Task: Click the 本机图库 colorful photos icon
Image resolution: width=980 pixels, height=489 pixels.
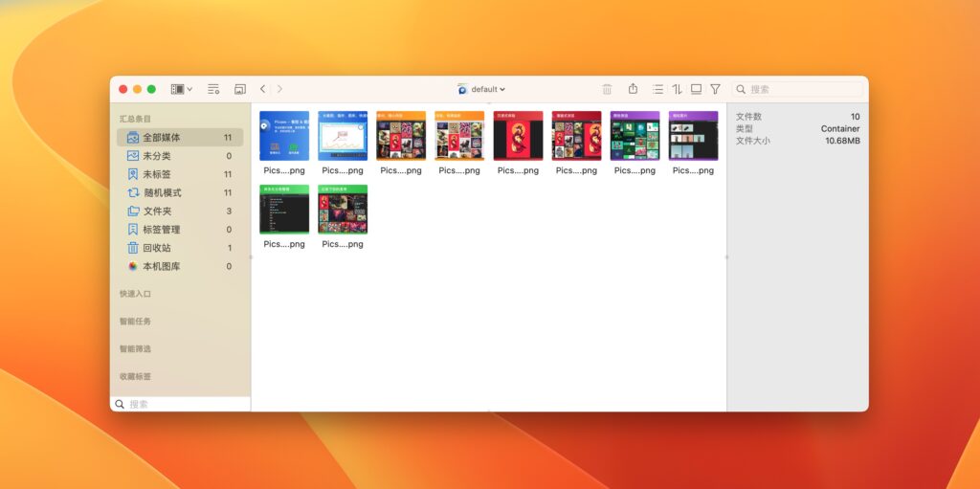Action: (133, 266)
